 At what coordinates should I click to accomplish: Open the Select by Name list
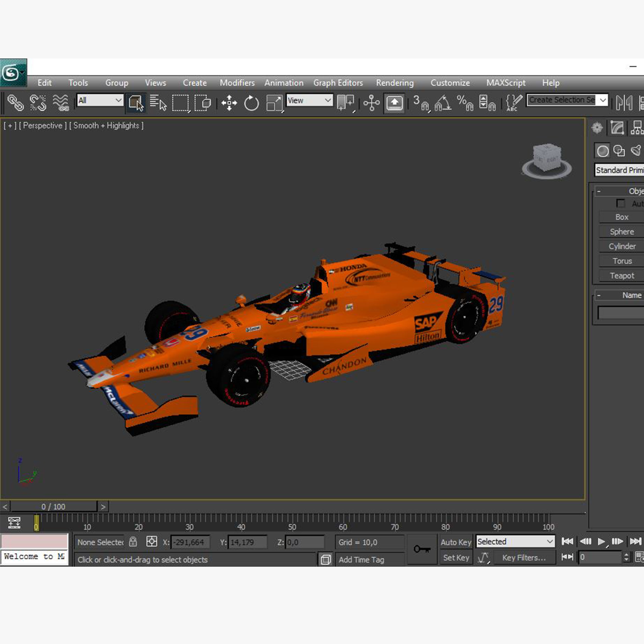click(158, 103)
